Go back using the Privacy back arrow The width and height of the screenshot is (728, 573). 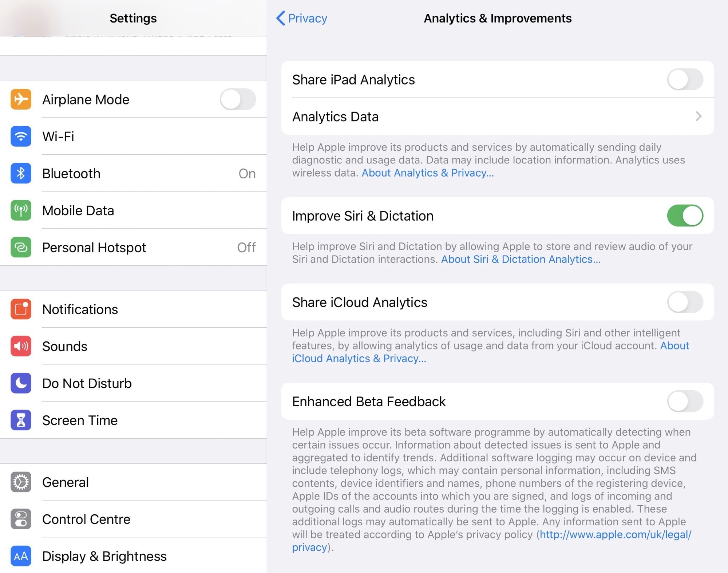[x=301, y=18]
